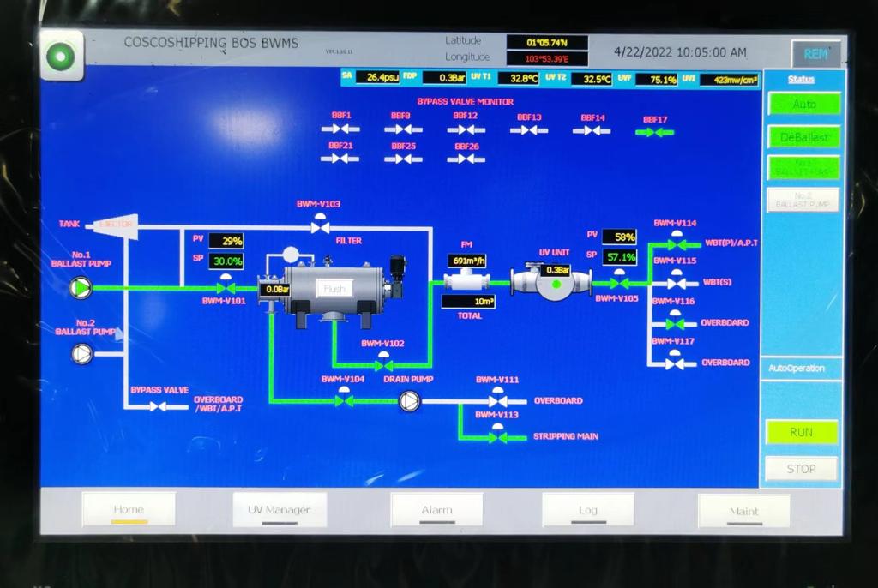Toggle the Auto status button
This screenshot has width=878, height=588.
pyautogui.click(x=804, y=105)
